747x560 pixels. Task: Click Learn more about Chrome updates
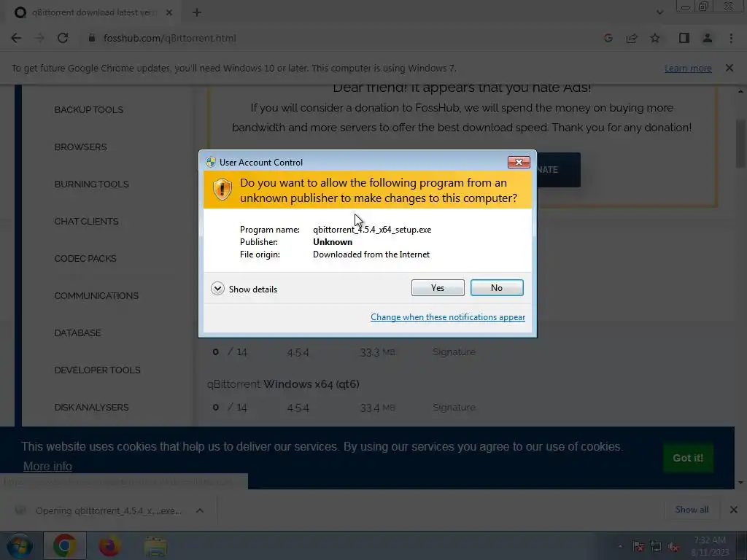[x=688, y=68]
